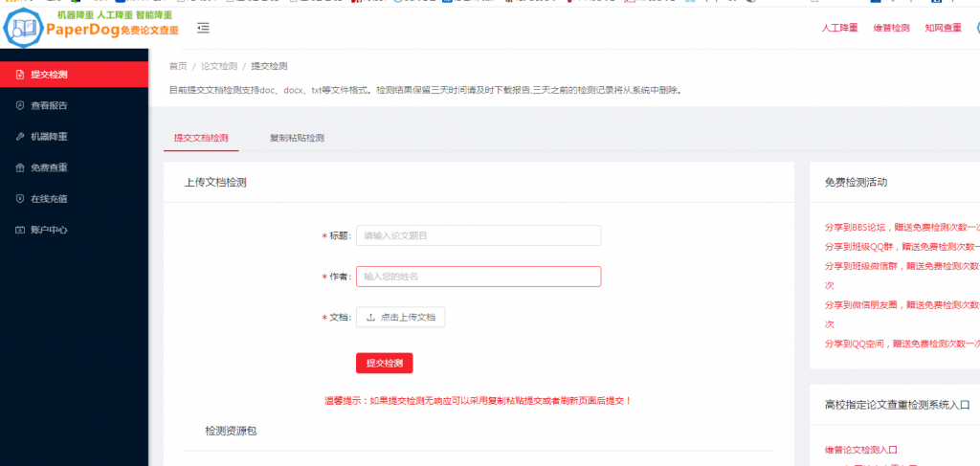Click the red 提交检测 submit button

pos(385,363)
